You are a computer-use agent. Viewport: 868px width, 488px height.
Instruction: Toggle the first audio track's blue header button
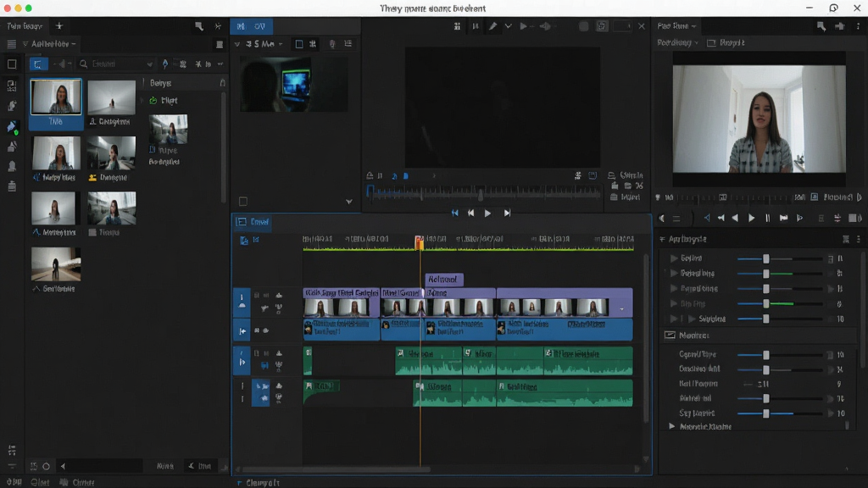242,361
